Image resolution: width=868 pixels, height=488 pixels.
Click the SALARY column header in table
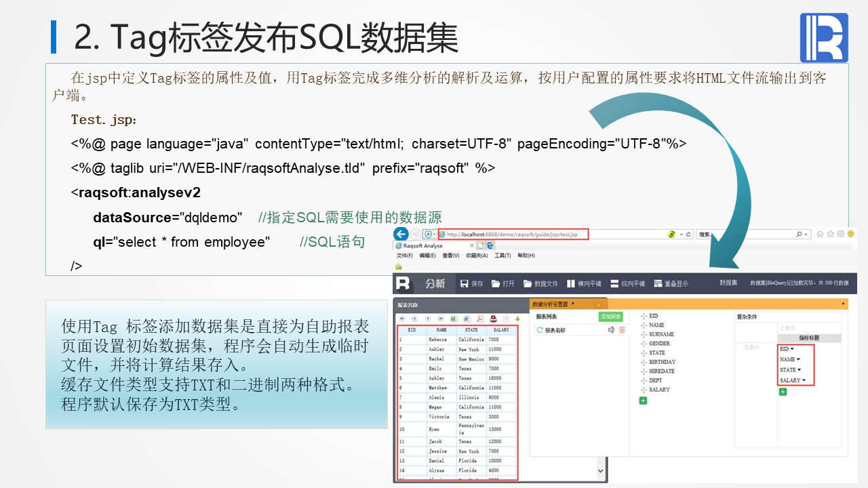[x=501, y=330]
